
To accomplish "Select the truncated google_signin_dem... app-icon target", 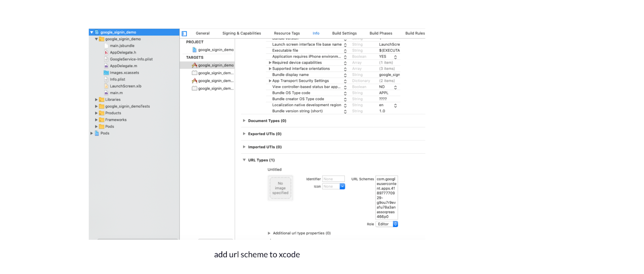I will point(213,81).
